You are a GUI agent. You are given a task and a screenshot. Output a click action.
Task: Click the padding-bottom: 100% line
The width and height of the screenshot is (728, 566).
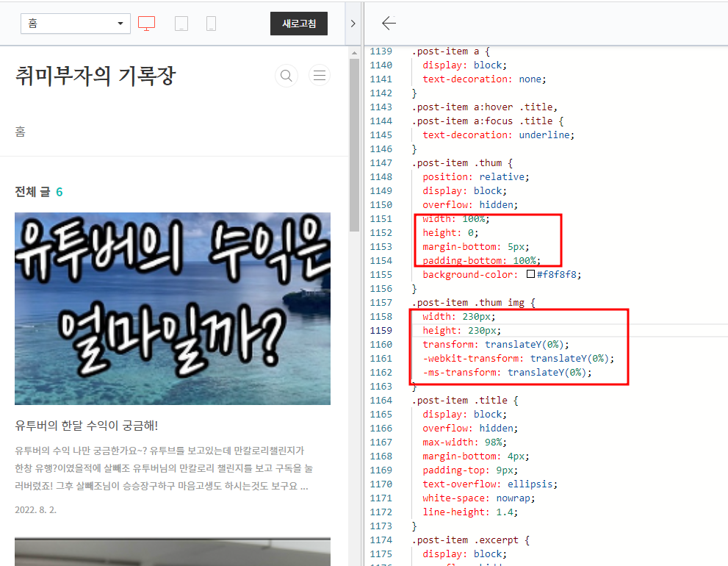click(481, 261)
